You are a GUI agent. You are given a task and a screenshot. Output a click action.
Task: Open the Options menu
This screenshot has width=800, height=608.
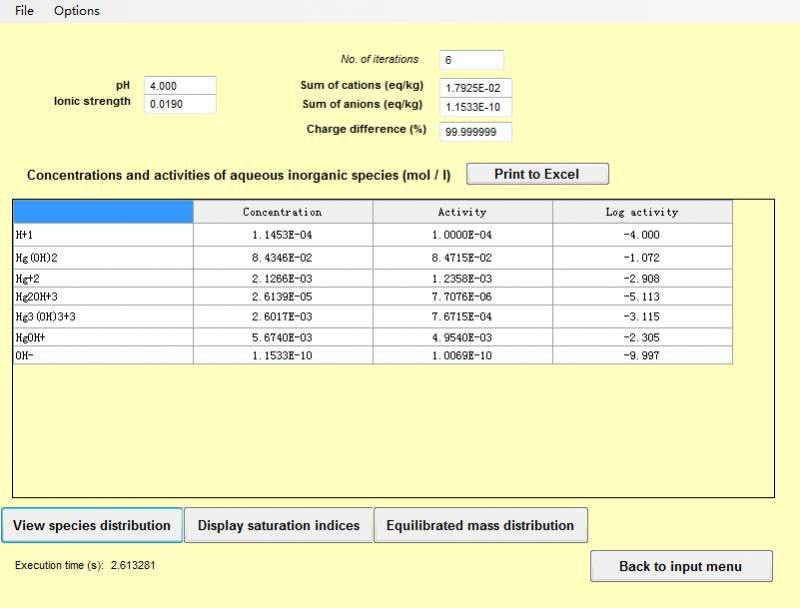click(x=77, y=11)
